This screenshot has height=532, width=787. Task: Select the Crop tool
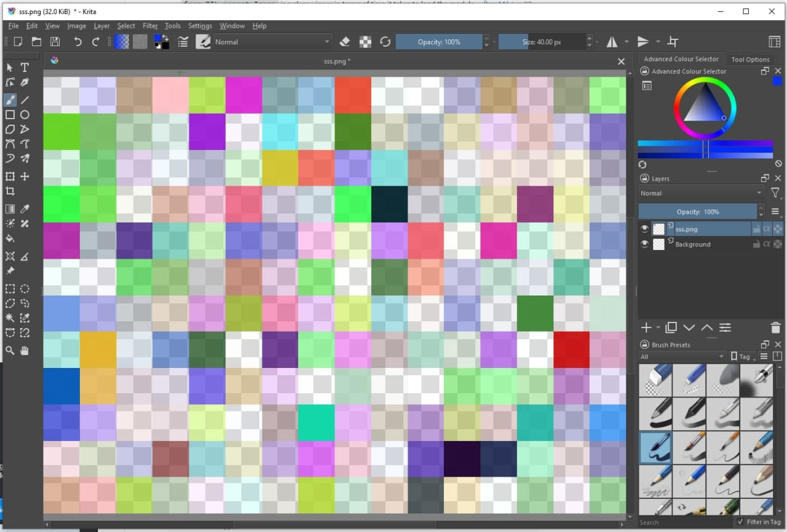point(10,192)
